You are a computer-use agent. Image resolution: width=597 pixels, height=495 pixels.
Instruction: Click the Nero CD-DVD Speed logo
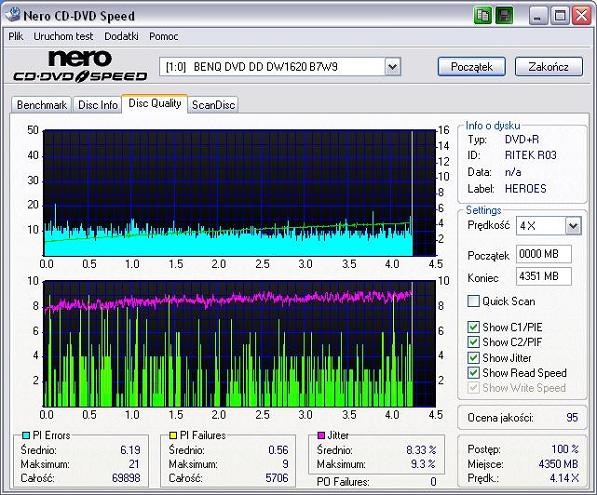tap(80, 66)
